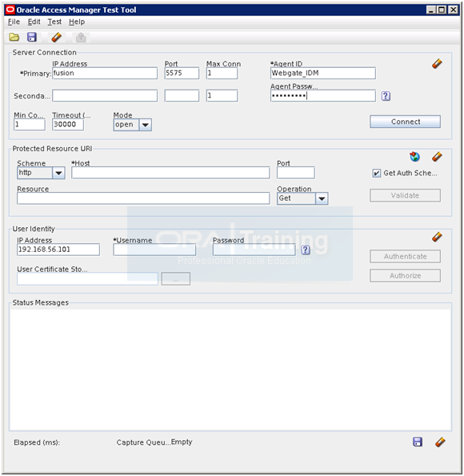
Task: Open the Operation dropdown showing Get
Action: (302, 198)
